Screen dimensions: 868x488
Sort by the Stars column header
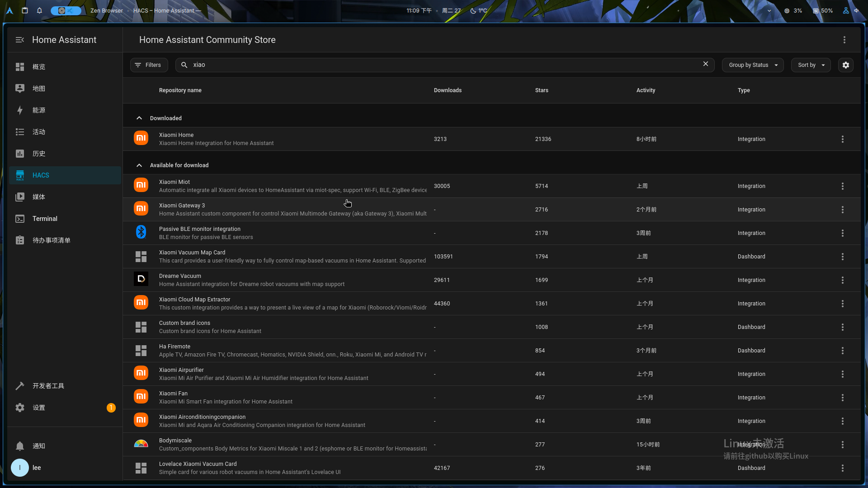coord(541,90)
